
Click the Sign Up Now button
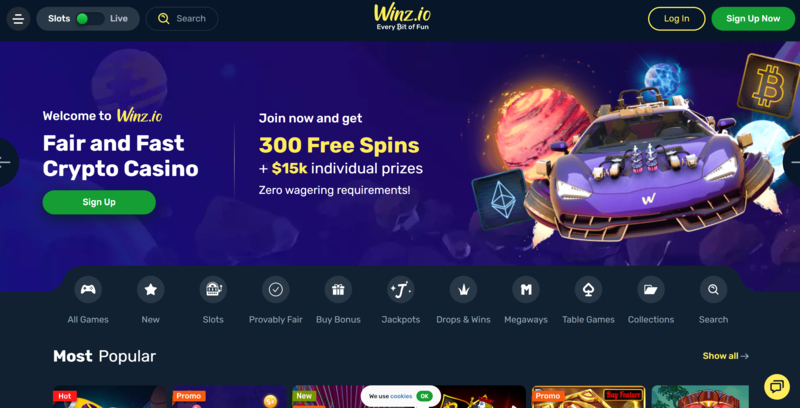(753, 19)
